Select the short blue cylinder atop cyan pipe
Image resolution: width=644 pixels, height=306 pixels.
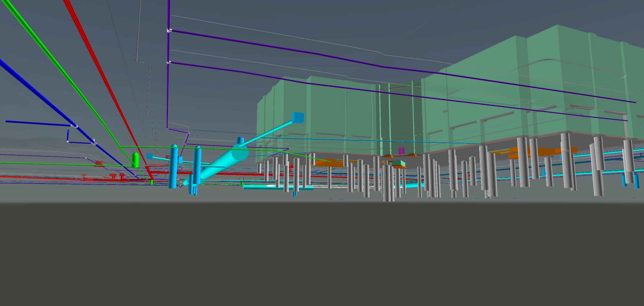point(240,141)
